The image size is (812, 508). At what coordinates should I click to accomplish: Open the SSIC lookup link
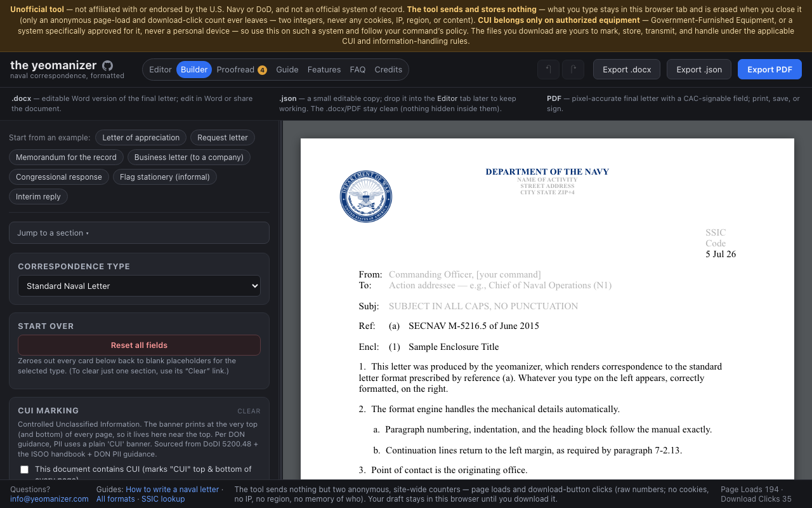click(x=163, y=499)
